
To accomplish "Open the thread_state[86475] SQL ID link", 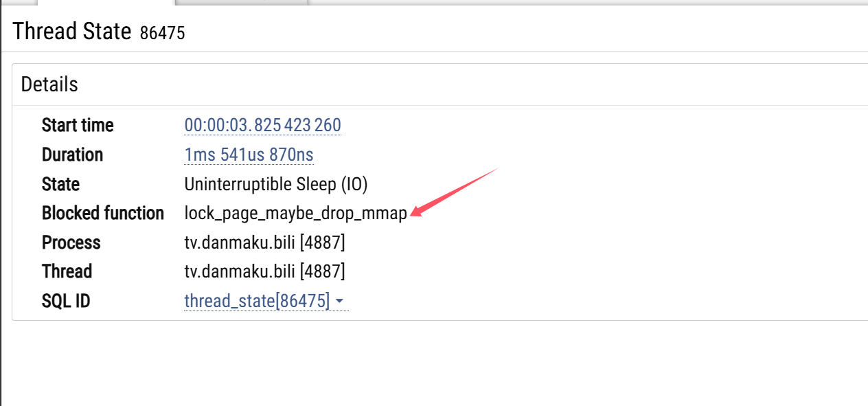I will coord(257,301).
